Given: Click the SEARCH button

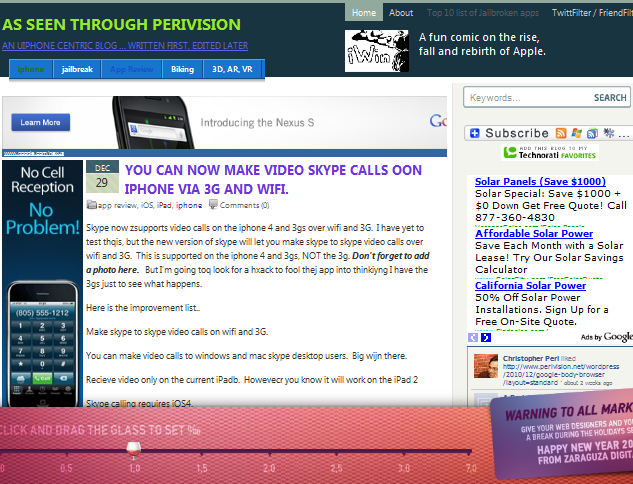Looking at the screenshot, I should 610,97.
